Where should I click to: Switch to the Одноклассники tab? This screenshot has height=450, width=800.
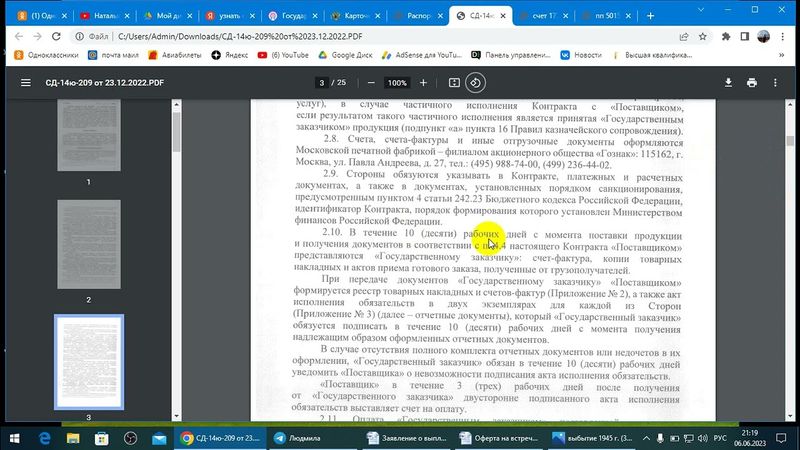42,16
